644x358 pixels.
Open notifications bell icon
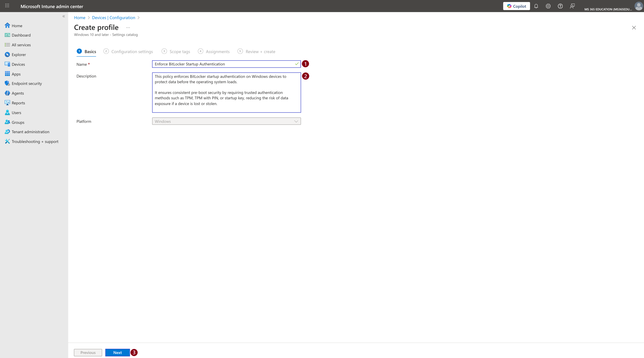[x=536, y=6]
